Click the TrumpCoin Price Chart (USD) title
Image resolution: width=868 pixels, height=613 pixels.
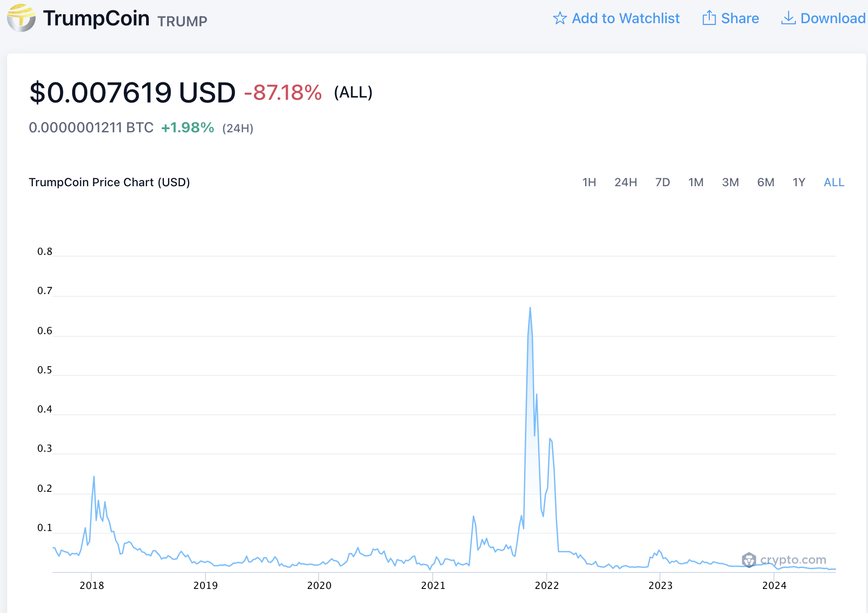tap(110, 182)
